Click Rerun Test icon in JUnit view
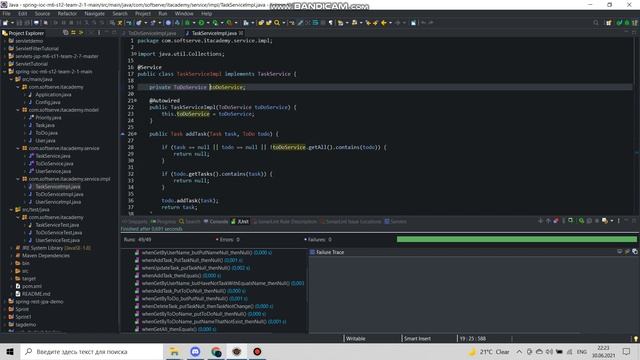 (581, 221)
